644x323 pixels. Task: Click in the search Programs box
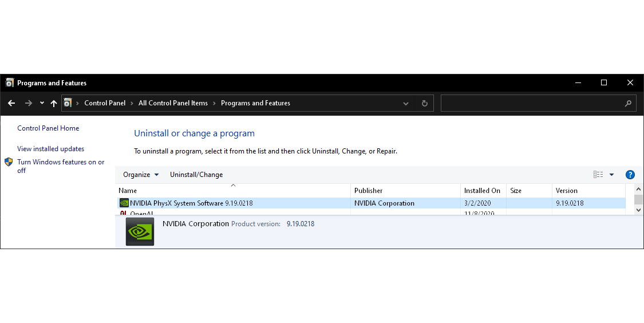[x=532, y=103]
